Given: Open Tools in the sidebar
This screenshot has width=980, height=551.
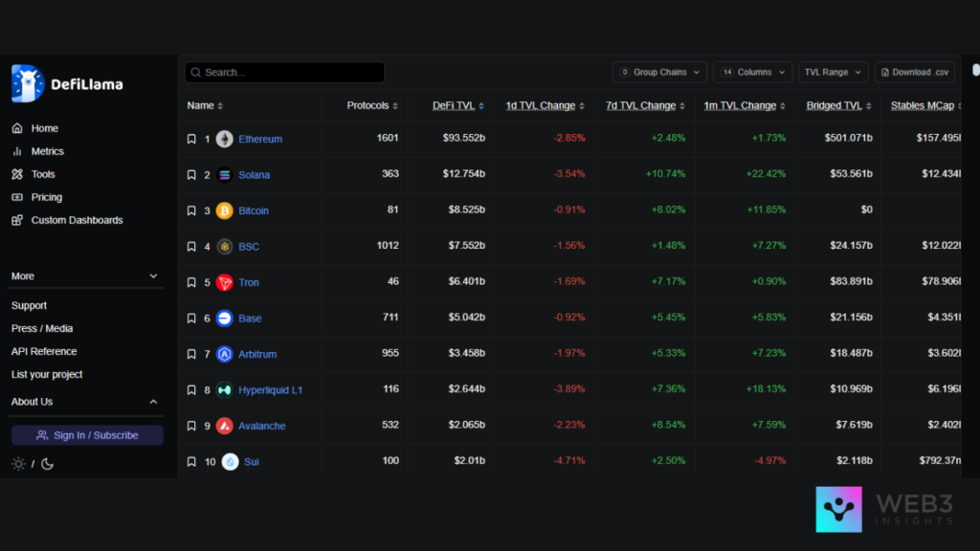Looking at the screenshot, I should 43,174.
